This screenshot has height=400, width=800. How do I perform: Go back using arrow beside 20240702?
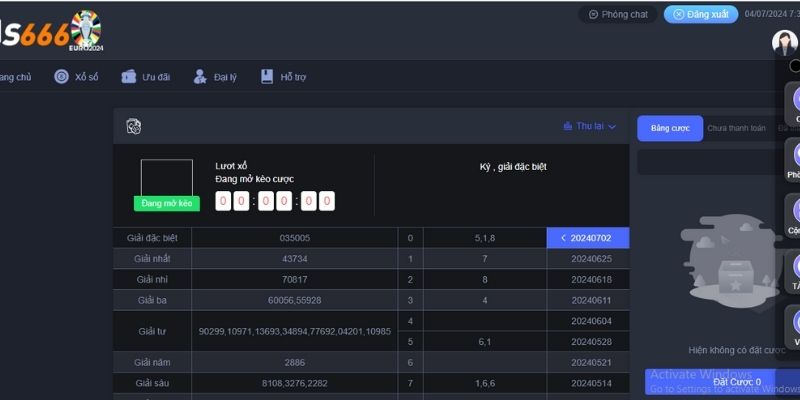(563, 238)
